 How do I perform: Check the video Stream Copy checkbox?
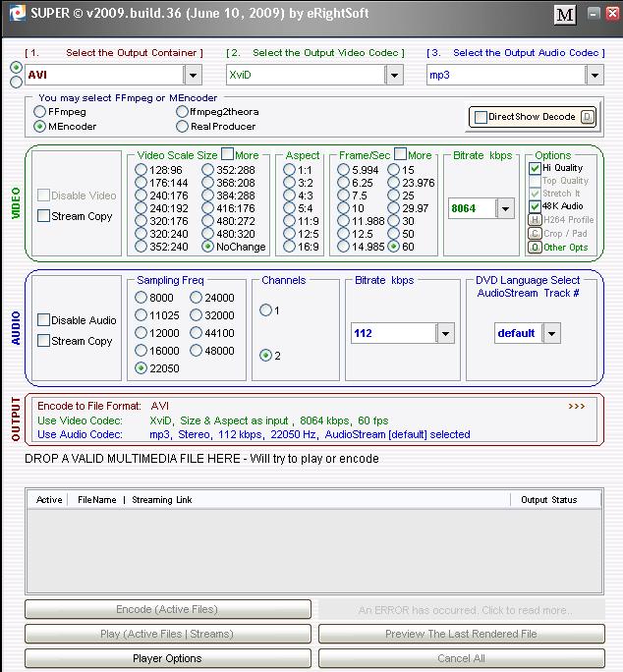click(44, 215)
